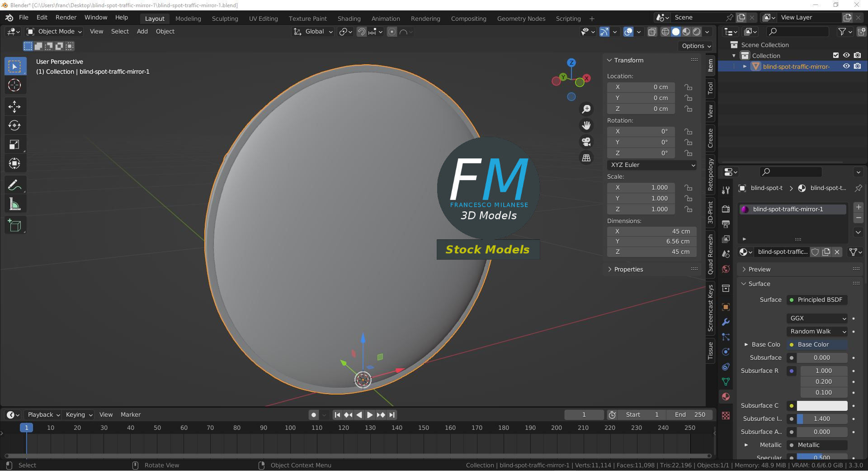Open Render properties icon
The height and width of the screenshot is (471, 868).
pyautogui.click(x=726, y=209)
